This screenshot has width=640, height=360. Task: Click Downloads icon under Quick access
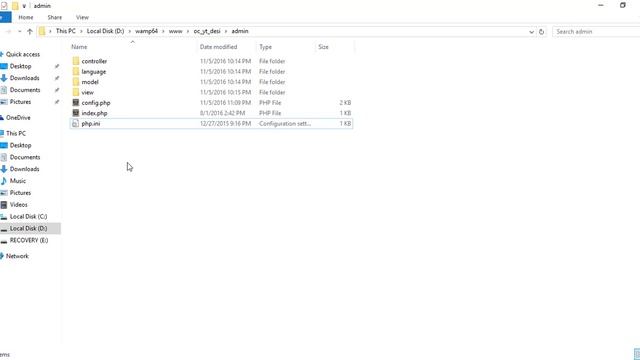tap(4, 78)
